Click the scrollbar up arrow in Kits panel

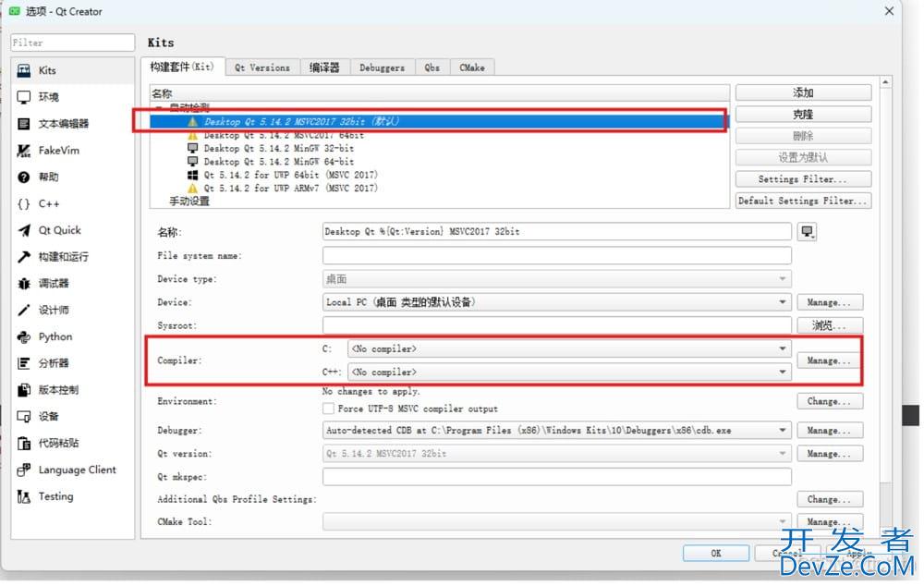(886, 83)
